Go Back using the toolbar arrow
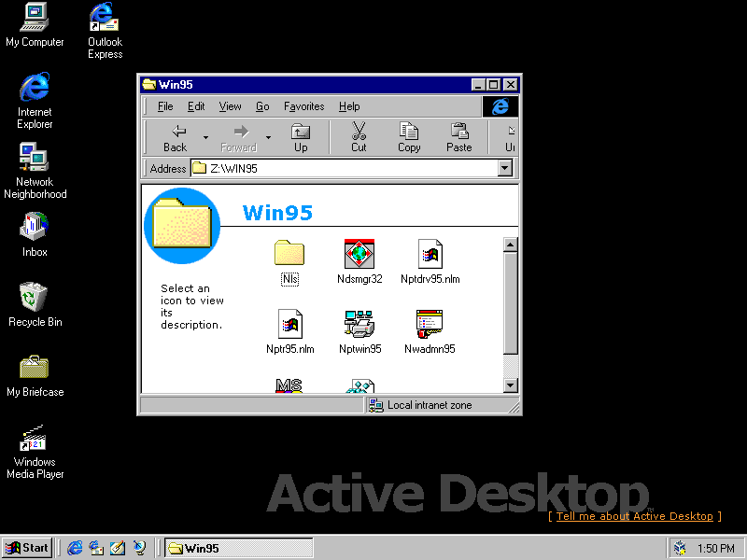Image resolution: width=747 pixels, height=560 pixels. pyautogui.click(x=175, y=137)
